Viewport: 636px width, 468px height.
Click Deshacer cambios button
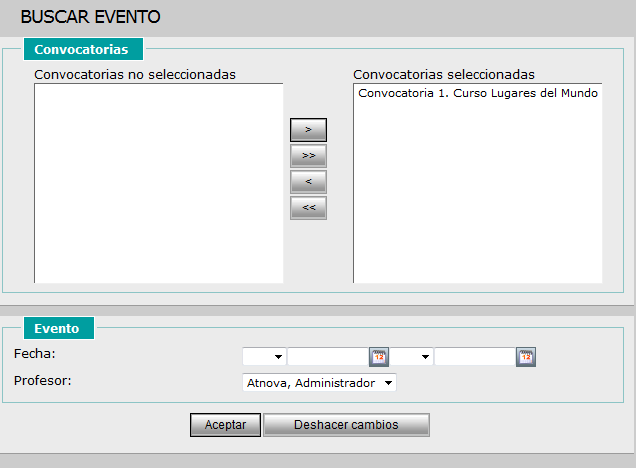346,425
